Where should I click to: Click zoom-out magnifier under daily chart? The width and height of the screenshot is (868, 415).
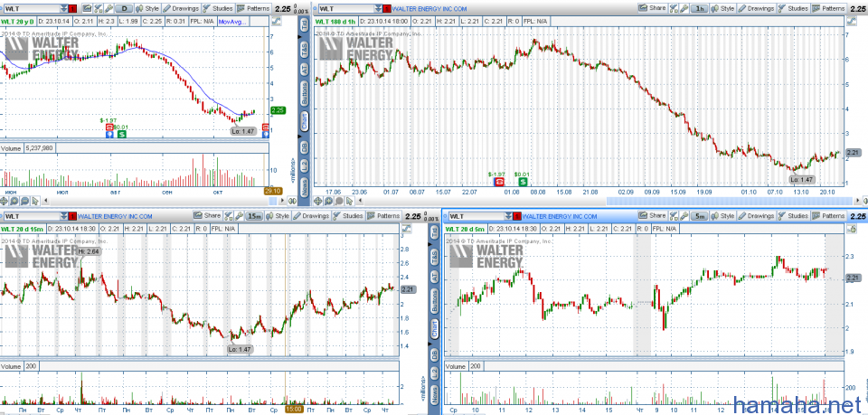point(25,201)
